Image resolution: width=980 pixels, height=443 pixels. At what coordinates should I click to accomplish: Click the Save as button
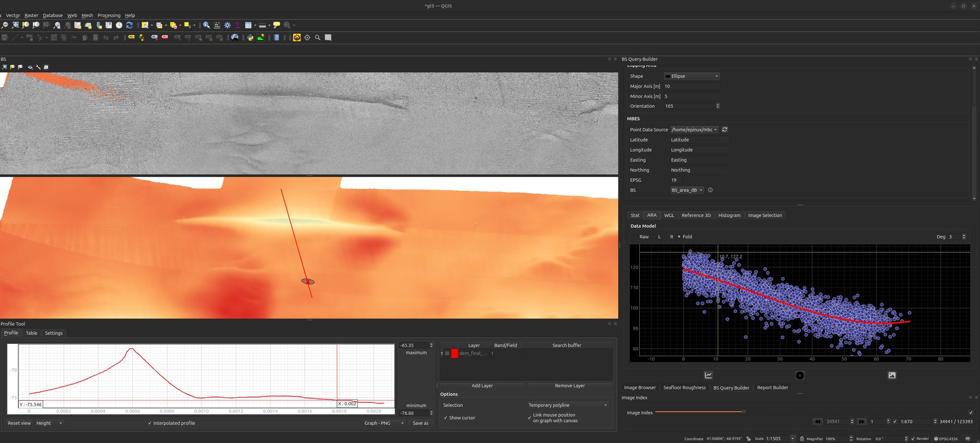pyautogui.click(x=420, y=423)
